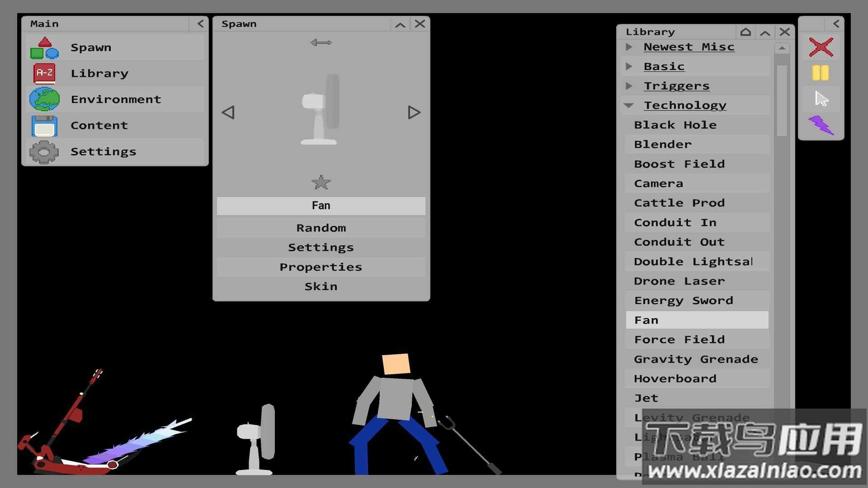Go to next spawn item arrow

tap(414, 113)
